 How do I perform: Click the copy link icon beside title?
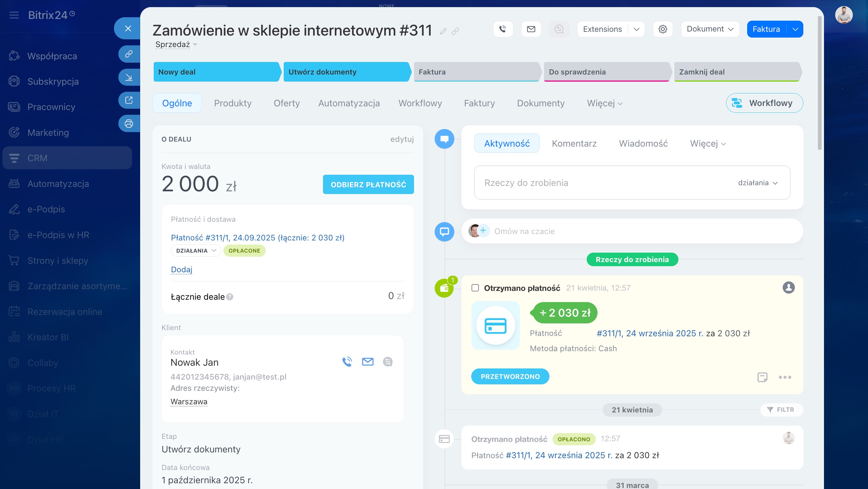(x=455, y=31)
